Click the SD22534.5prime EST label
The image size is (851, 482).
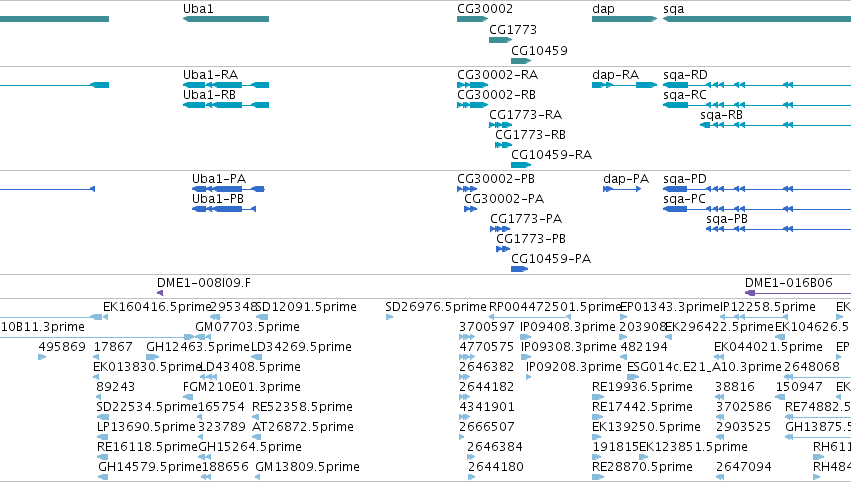coord(147,407)
